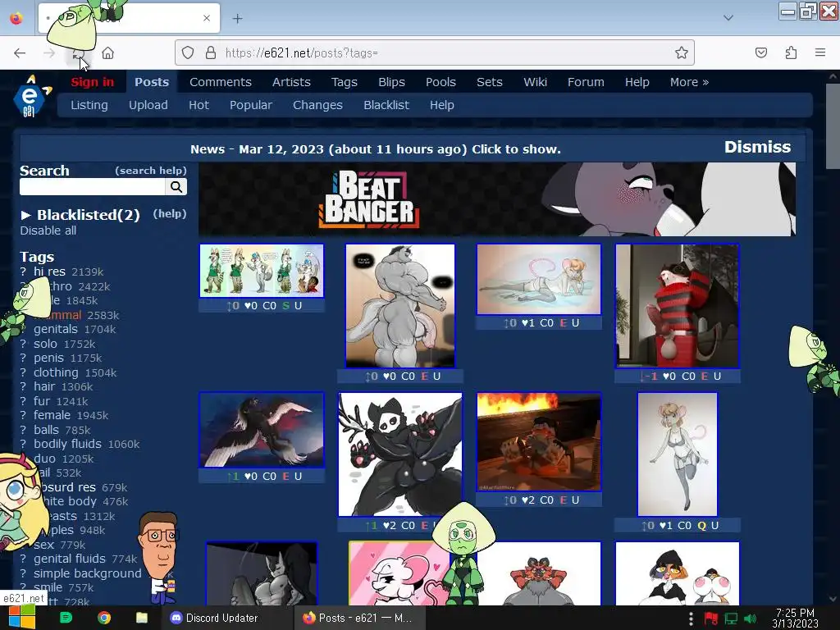Viewport: 840px width, 630px height.
Task: Open the tracking protection shield icon
Action: pyautogui.click(x=188, y=52)
